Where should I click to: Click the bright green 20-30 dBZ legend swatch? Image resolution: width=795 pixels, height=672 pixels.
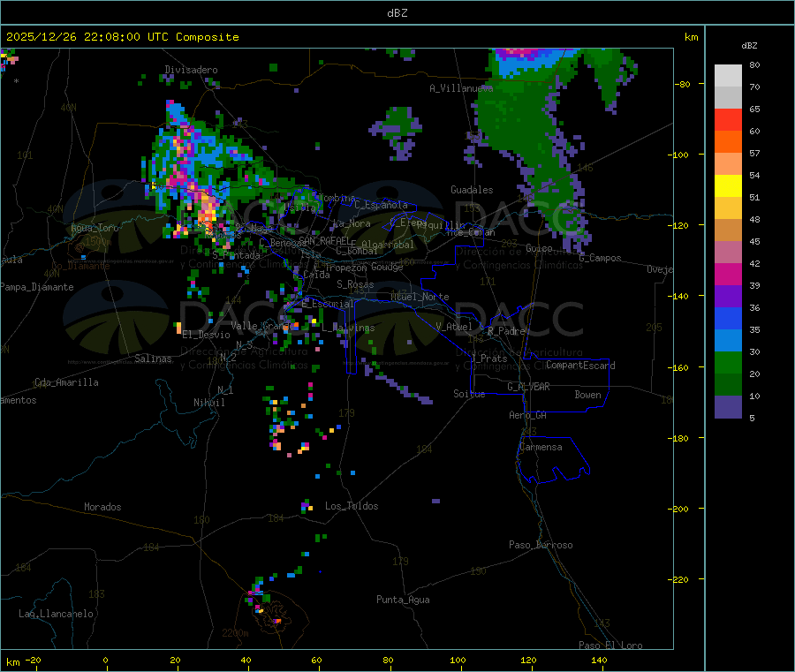(728, 362)
